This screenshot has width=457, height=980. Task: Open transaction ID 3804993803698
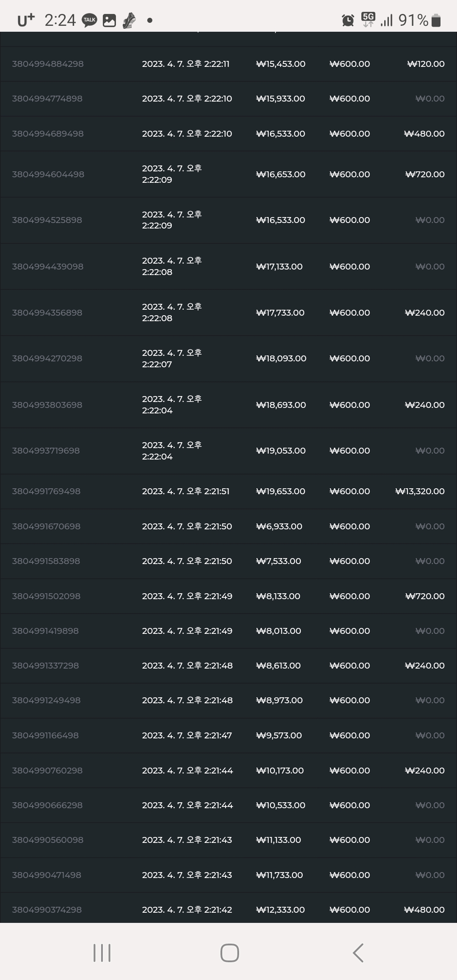47,405
